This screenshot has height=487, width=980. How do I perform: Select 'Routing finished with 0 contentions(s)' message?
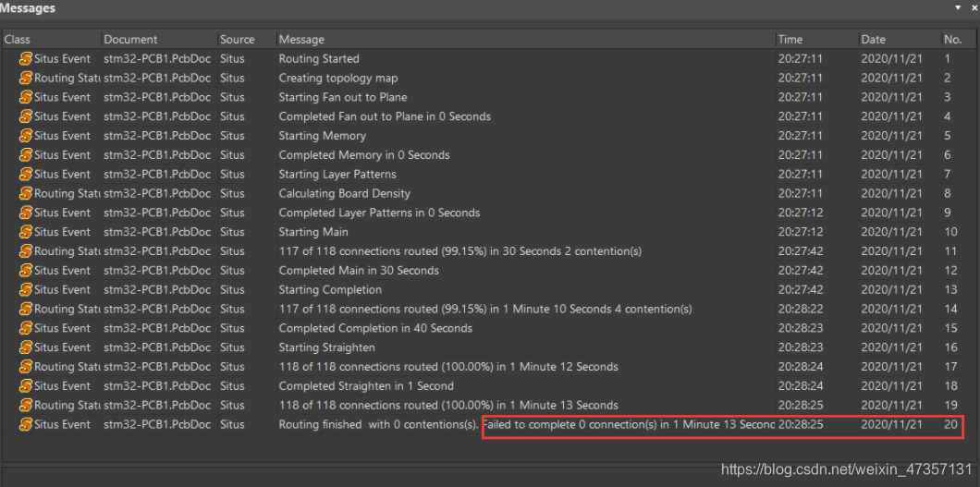point(379,424)
